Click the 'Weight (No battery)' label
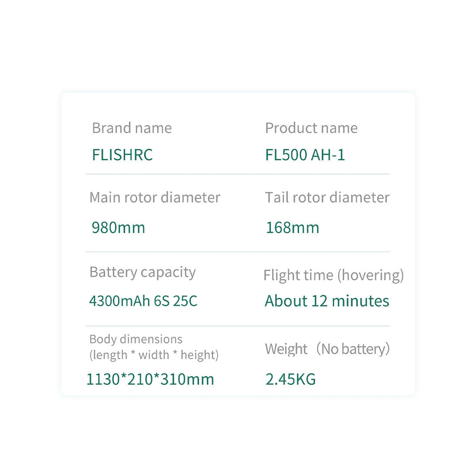 click(327, 349)
